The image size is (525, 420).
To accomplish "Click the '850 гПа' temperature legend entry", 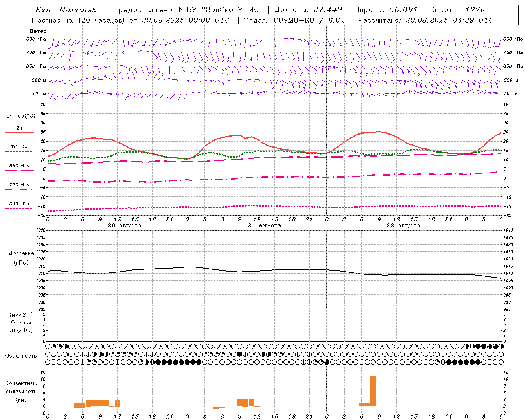I will pos(19,166).
